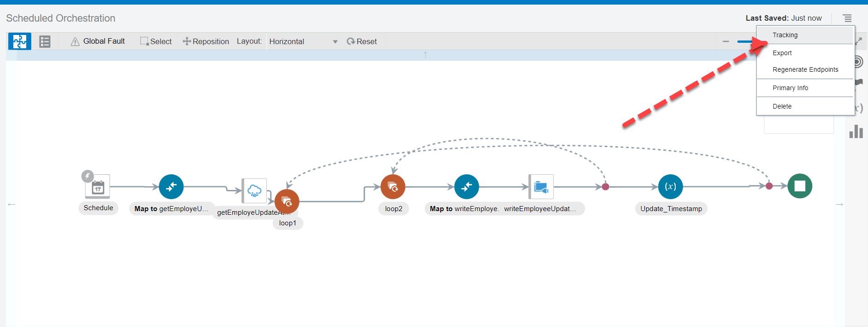Switch to the canvas view icon
Viewport: 868px width, 327px height.
pyautogui.click(x=20, y=41)
